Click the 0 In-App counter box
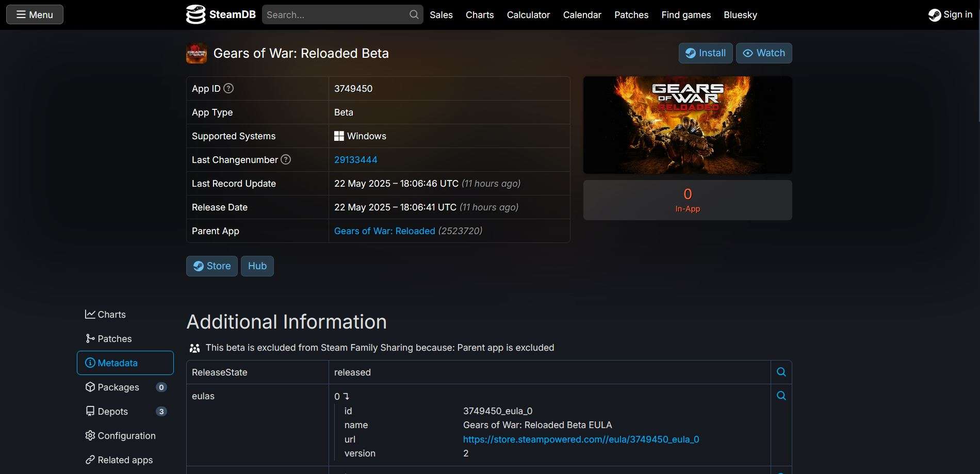980x474 pixels. click(688, 200)
